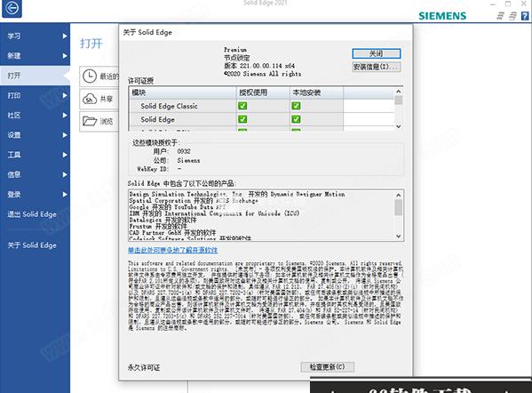Click the 关闭 button in About dialog
This screenshot has height=393, width=532.
377,53
